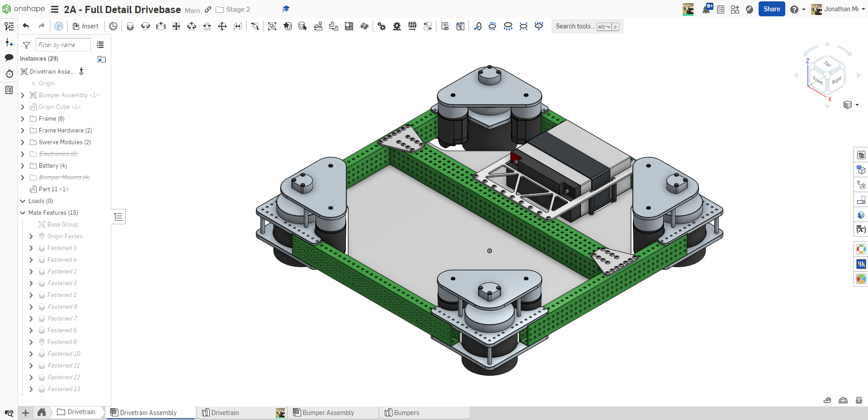Screen dimensions: 868x420
Task: Click the filter funnel icon in instances panel
Action: [27, 45]
